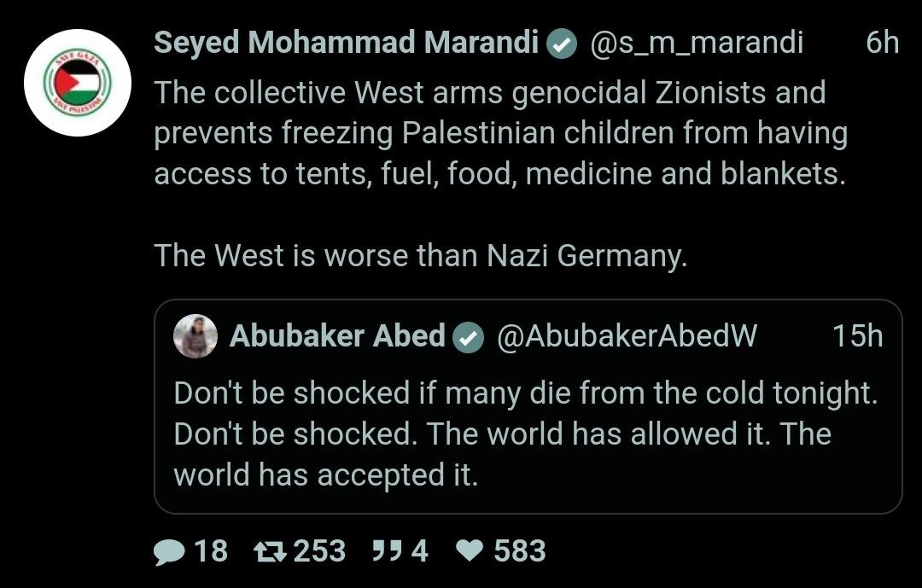Click the "worse than Nazi Germany" text line
This screenshot has width=922, height=588.
point(420,255)
